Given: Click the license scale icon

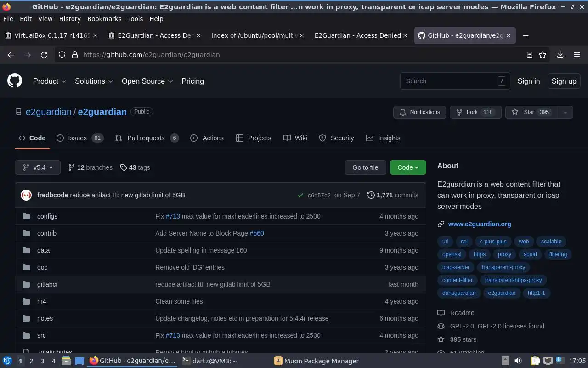Looking at the screenshot, I should pos(441,326).
